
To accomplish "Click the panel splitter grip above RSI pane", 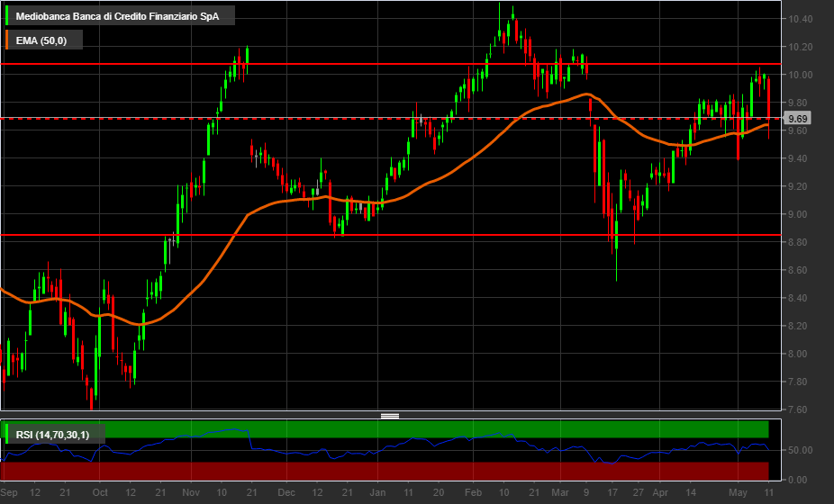I will tap(390, 416).
